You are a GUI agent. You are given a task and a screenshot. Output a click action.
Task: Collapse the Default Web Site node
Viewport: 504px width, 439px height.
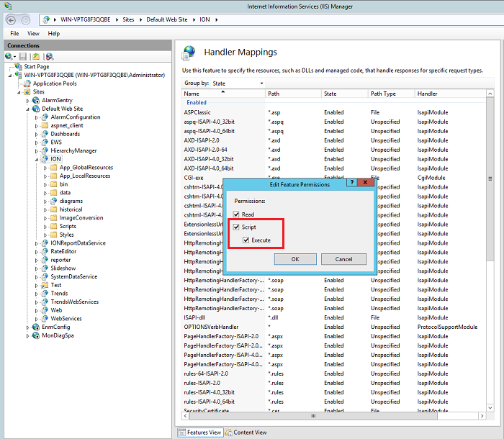(x=27, y=109)
